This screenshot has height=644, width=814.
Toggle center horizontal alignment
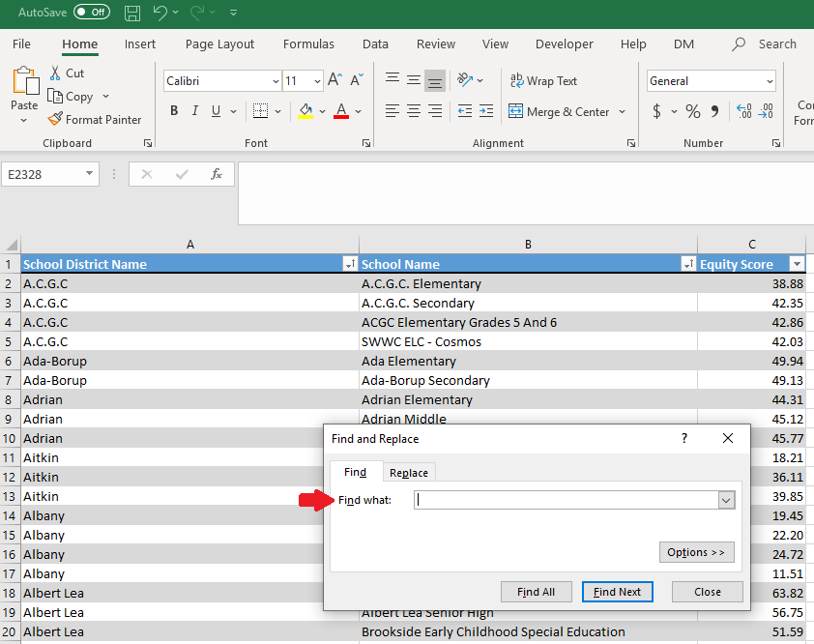414,111
